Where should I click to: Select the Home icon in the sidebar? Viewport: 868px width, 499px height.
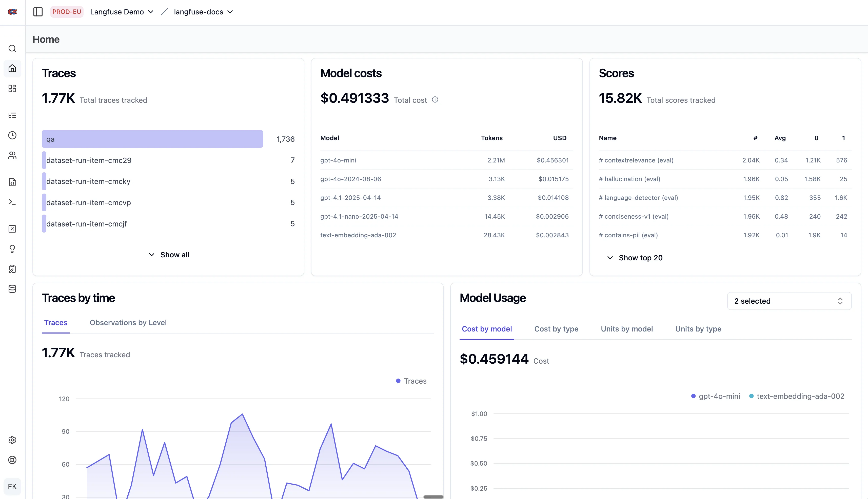click(12, 69)
